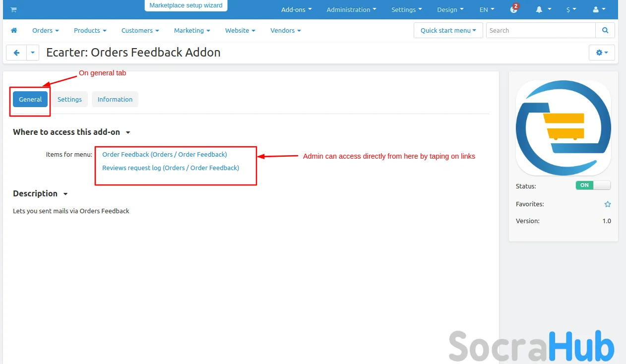Click the back arrow button

pyautogui.click(x=16, y=53)
